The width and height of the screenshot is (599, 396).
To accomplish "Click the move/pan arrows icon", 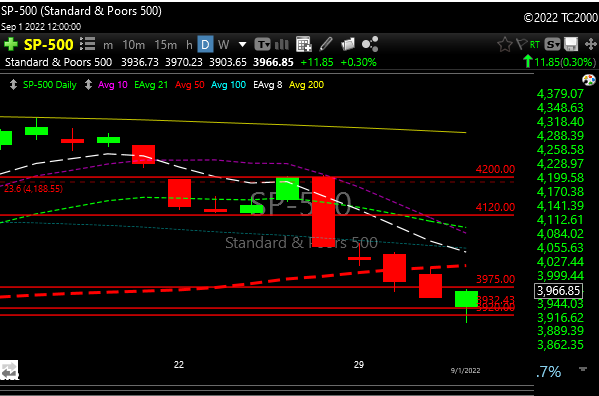I will click(x=591, y=44).
